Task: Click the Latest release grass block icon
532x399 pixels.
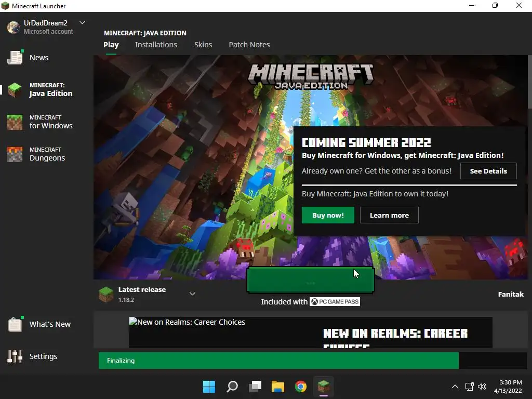Action: point(106,294)
